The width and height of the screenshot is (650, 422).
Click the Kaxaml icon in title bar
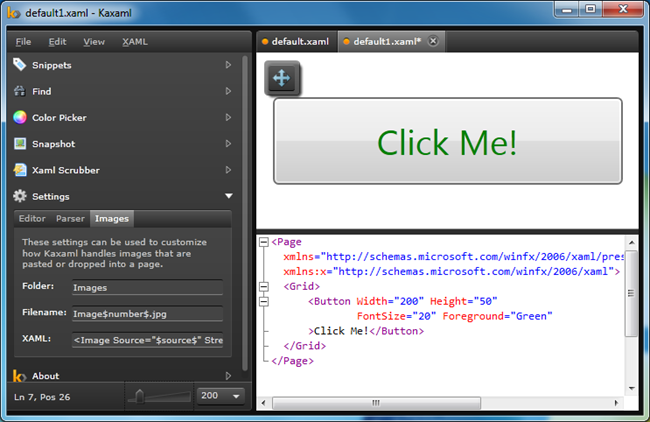click(x=14, y=13)
